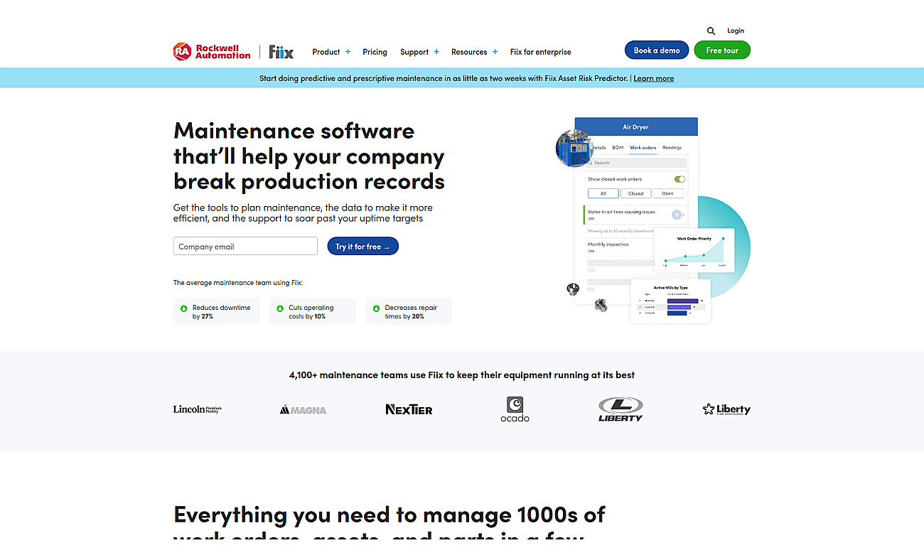924x560 pixels.
Task: Select the Closed filter button
Action: click(x=635, y=193)
